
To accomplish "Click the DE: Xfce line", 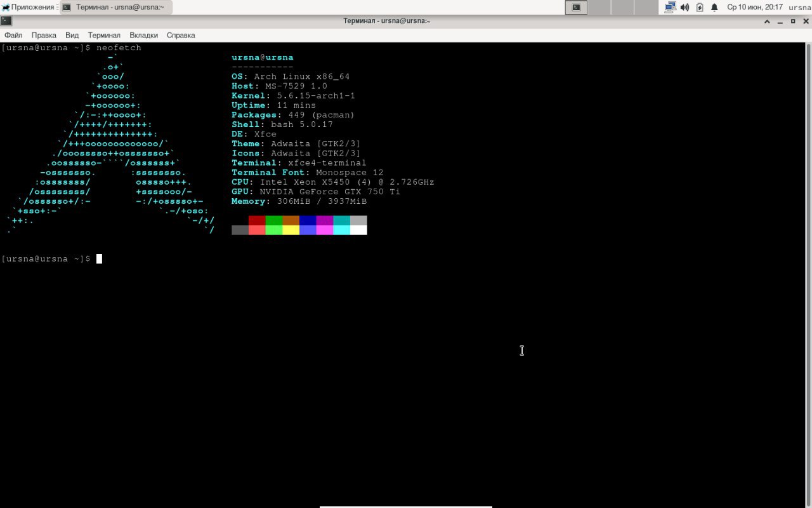I will (x=254, y=134).
